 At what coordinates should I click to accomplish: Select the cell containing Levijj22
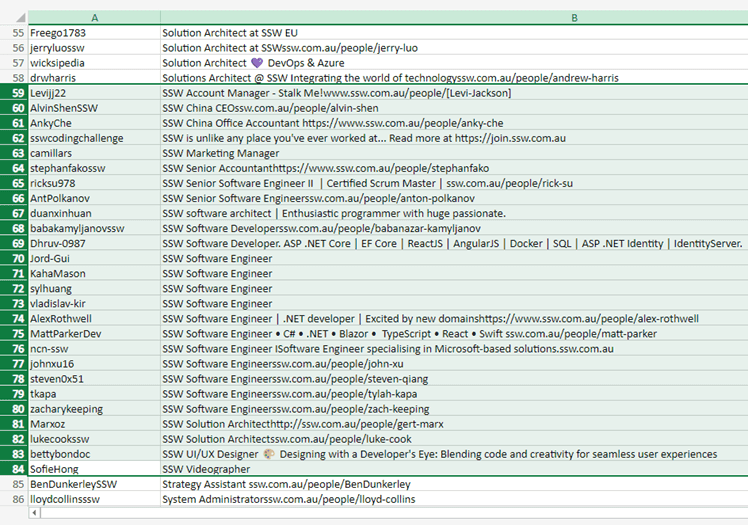click(93, 93)
